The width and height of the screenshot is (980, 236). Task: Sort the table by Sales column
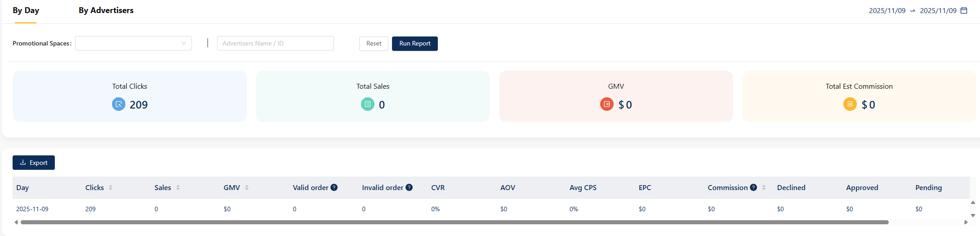(x=178, y=187)
